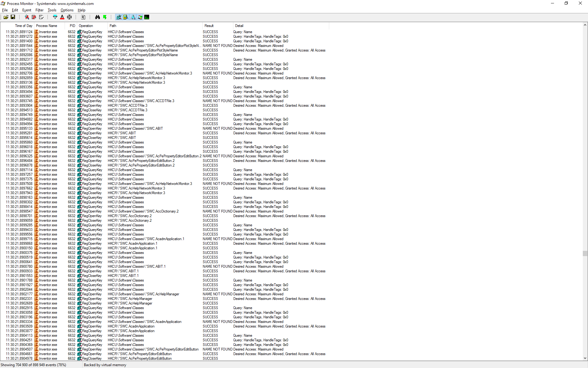This screenshot has height=368, width=588.
Task: Click the PID column header
Action: click(71, 26)
